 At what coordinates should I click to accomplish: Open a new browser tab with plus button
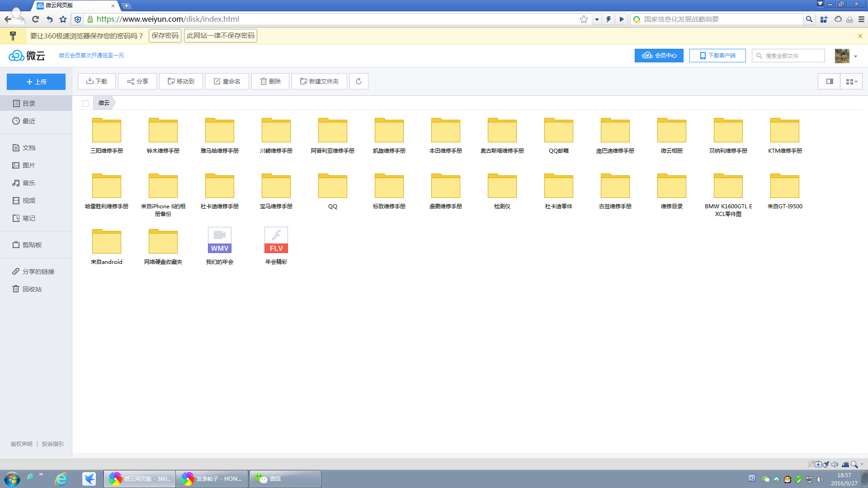coord(127,6)
